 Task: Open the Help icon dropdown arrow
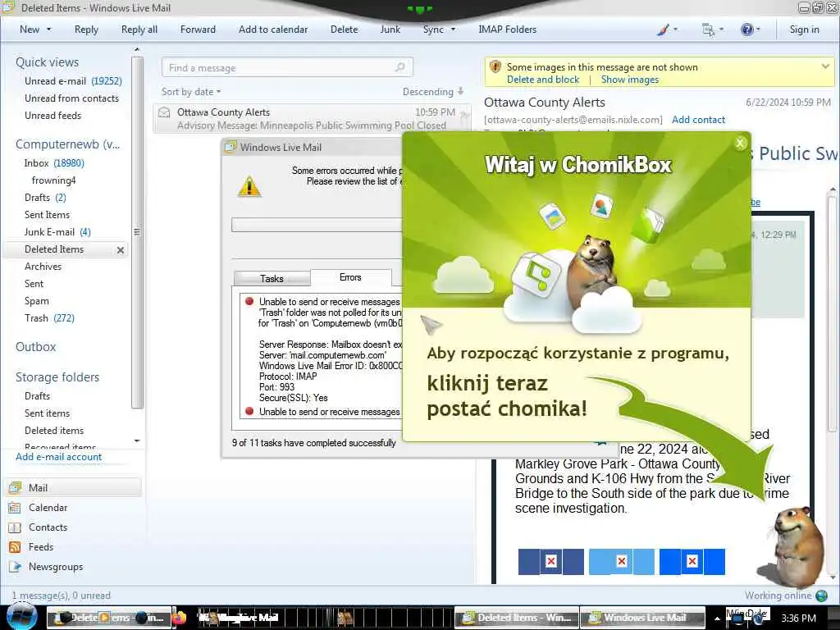pos(757,30)
